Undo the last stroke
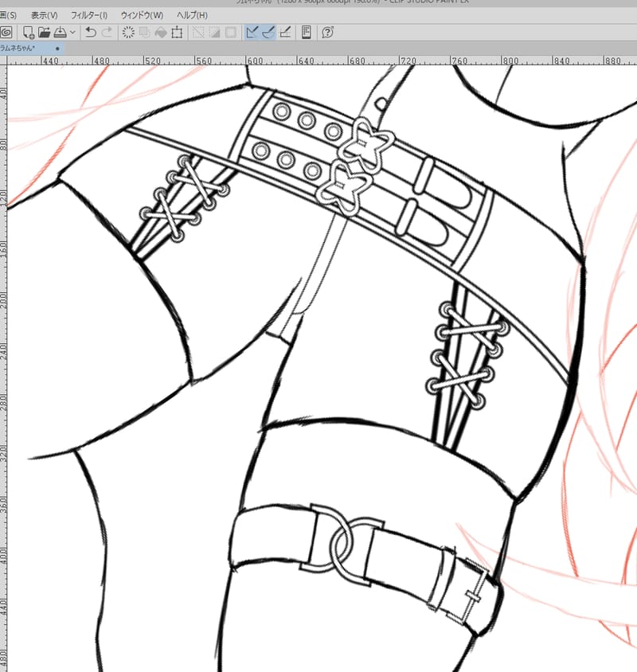The height and width of the screenshot is (672, 637). (90, 32)
